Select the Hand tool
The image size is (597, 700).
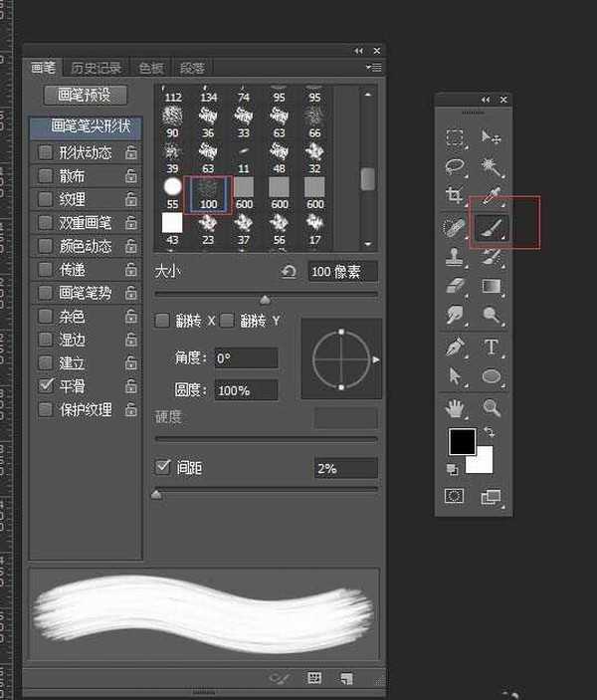pos(456,407)
